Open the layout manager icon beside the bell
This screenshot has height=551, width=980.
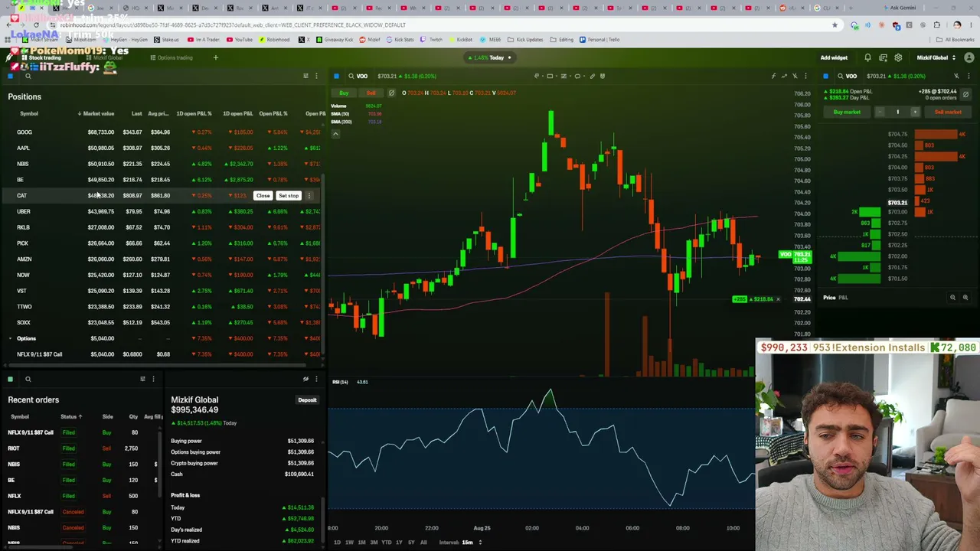tap(883, 57)
